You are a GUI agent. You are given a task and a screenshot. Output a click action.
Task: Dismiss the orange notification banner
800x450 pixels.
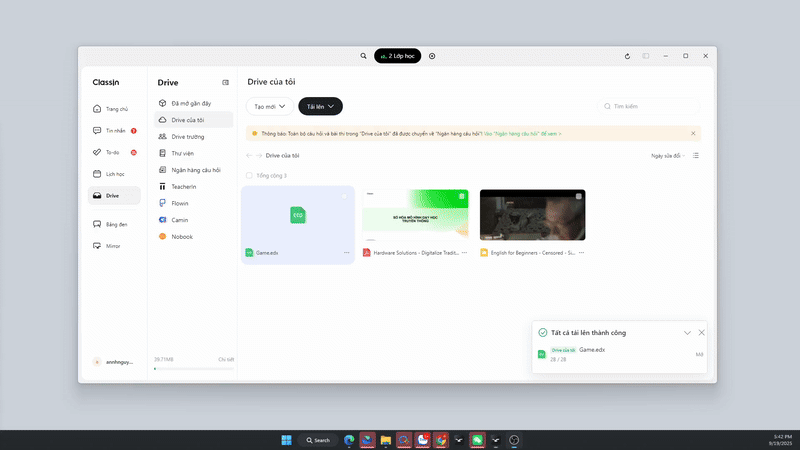click(x=693, y=134)
